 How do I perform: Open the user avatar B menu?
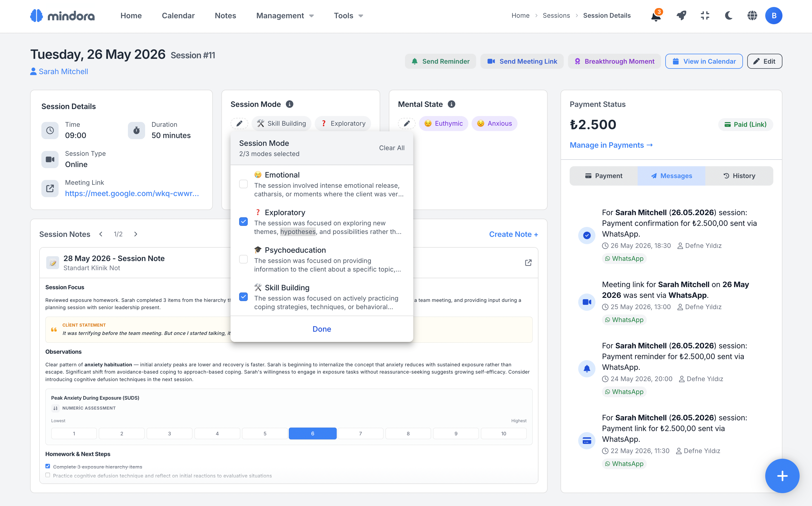coord(774,16)
